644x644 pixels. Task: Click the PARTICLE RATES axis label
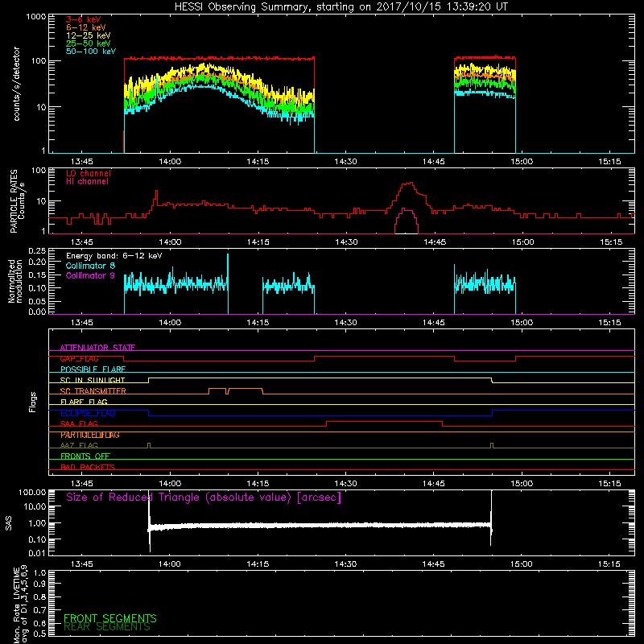point(17,201)
